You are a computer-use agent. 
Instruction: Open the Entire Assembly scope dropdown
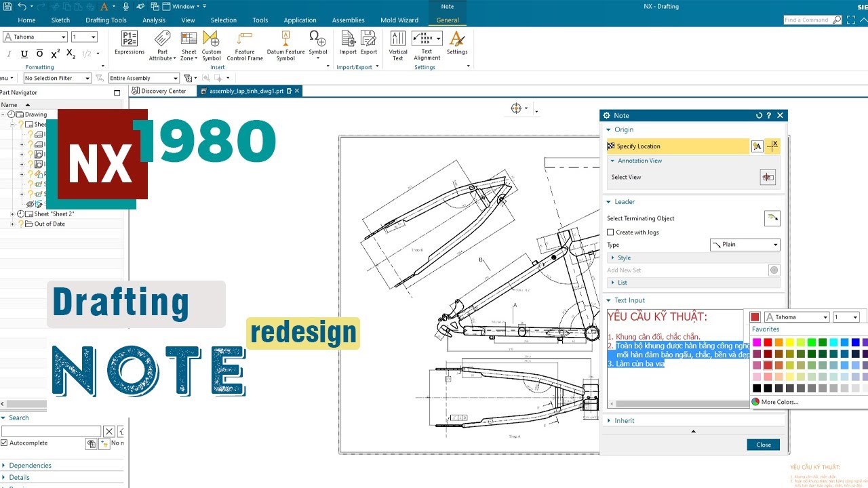point(144,78)
